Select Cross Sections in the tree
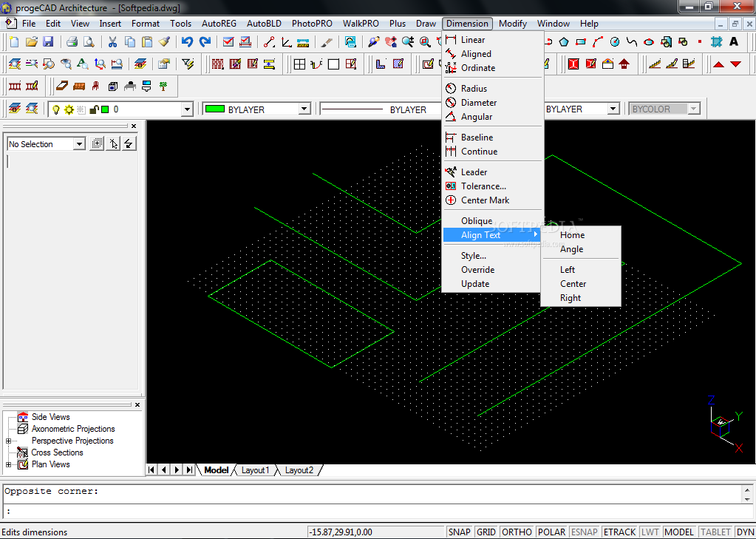The height and width of the screenshot is (539, 756). [57, 452]
